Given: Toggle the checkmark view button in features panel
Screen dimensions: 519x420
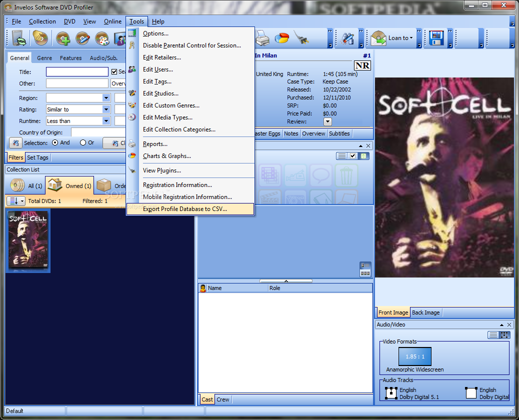Looking at the screenshot, I should 353,156.
